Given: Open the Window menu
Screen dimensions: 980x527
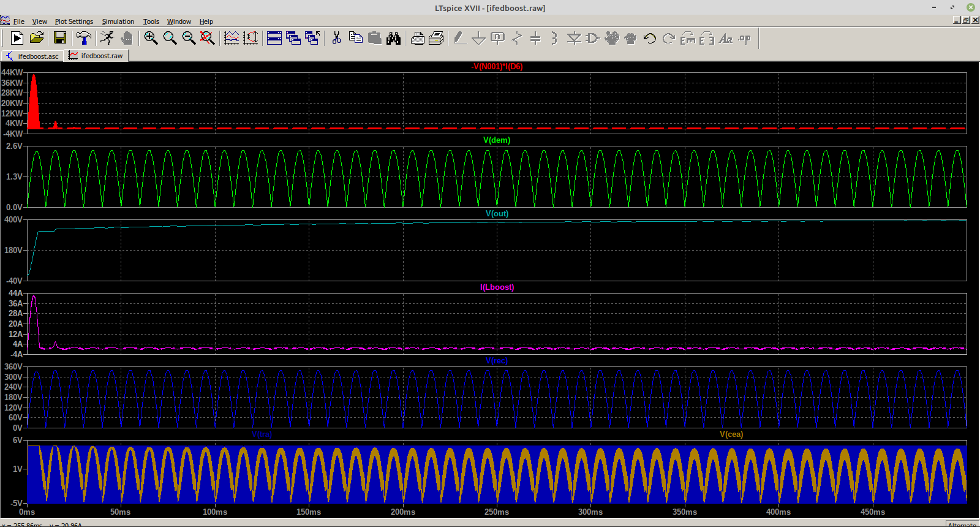Looking at the screenshot, I should [179, 21].
